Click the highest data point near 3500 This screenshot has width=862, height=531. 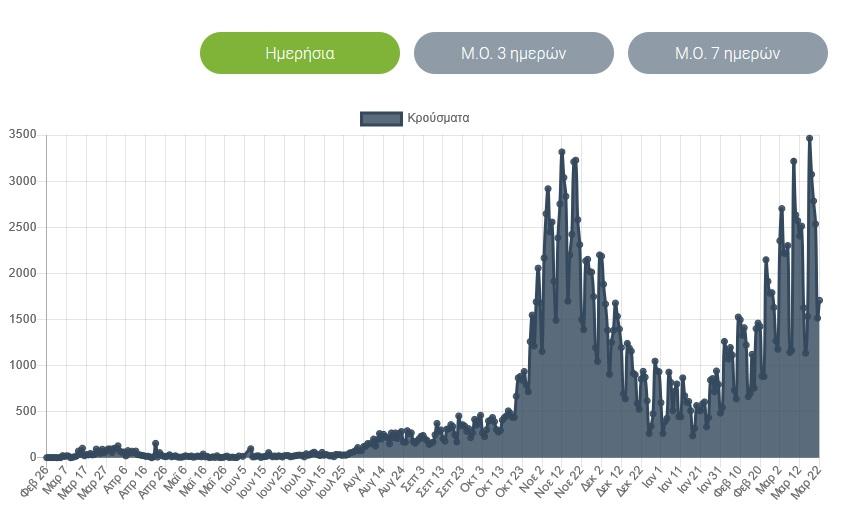[x=809, y=139]
